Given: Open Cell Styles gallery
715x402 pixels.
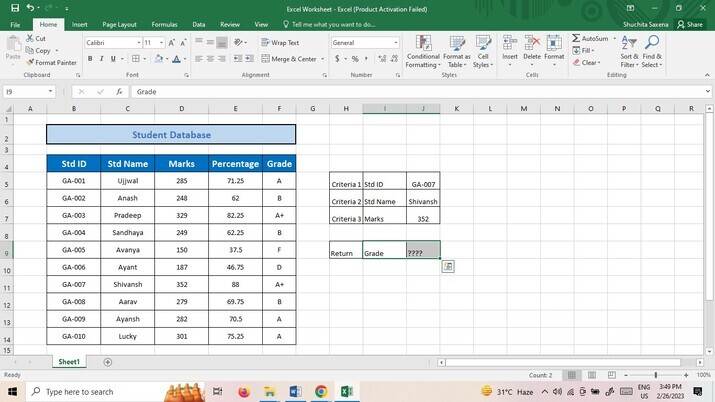Looking at the screenshot, I should (x=483, y=52).
